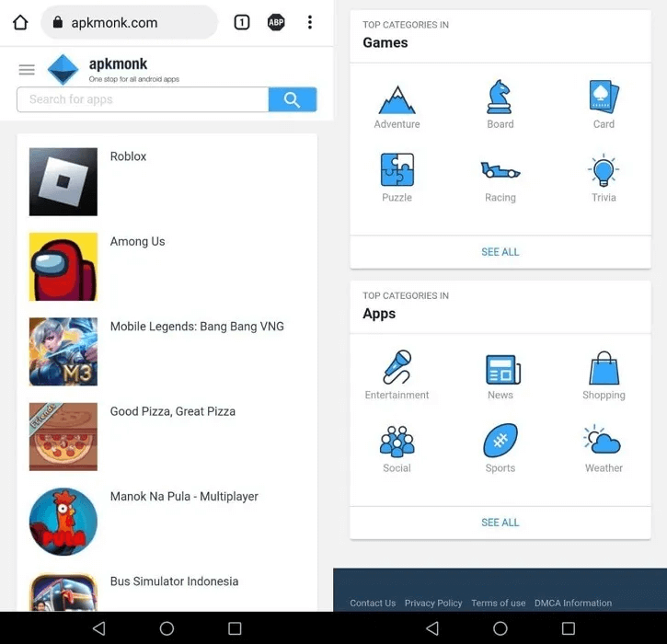Open the Manok Na Pula rooster thumbnail
667x644 pixels.
pos(63,522)
